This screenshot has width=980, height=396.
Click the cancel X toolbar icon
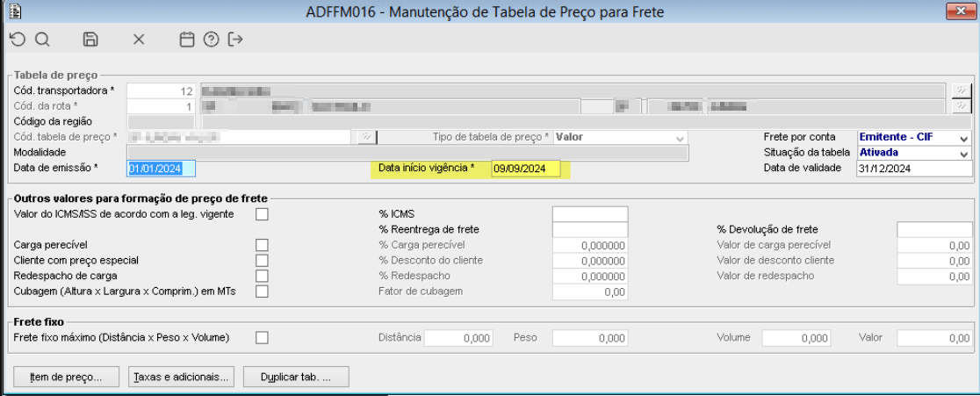[139, 40]
